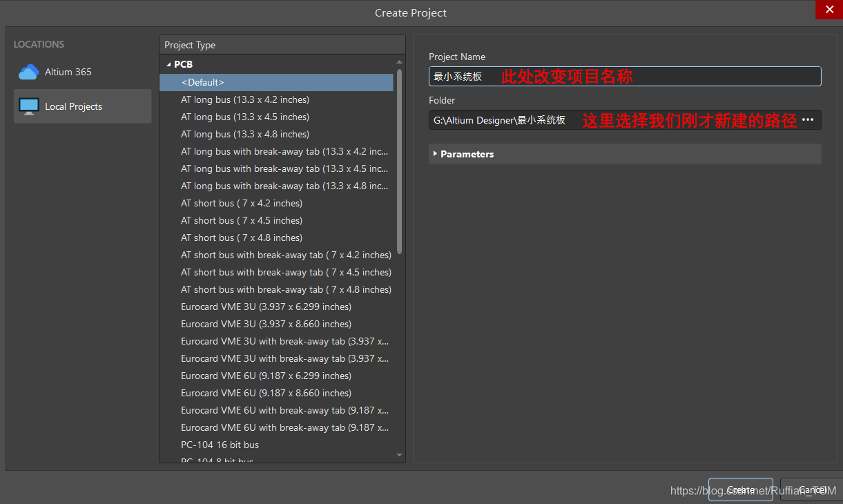Close the Create Project dialog

tap(829, 9)
